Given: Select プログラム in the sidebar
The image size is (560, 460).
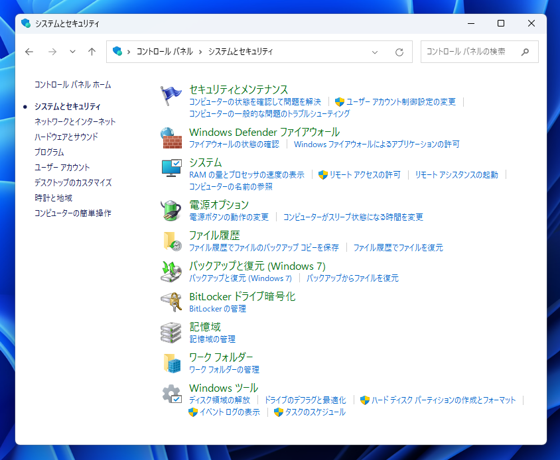Looking at the screenshot, I should (x=49, y=152).
